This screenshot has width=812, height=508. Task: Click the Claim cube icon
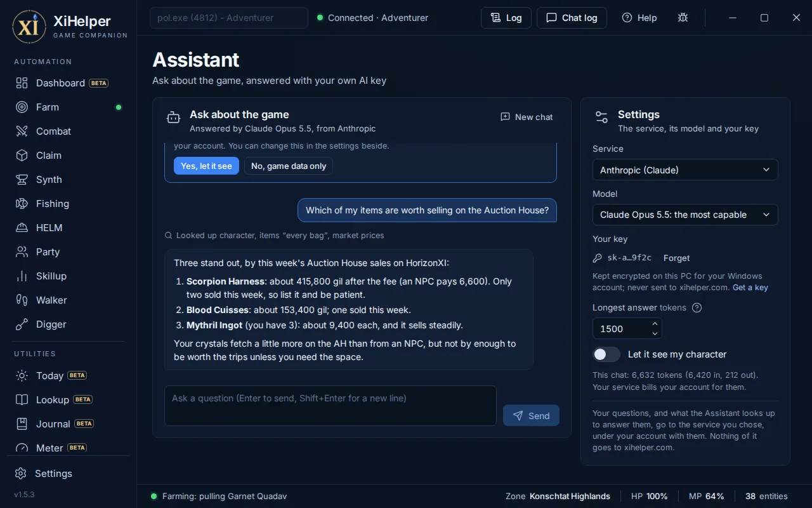pos(22,156)
